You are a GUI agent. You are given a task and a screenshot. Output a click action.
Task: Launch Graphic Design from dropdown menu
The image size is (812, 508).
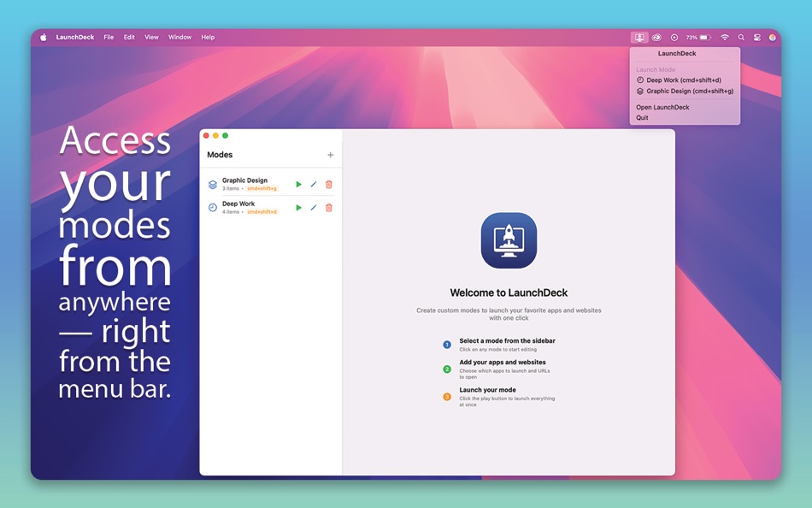(x=685, y=92)
